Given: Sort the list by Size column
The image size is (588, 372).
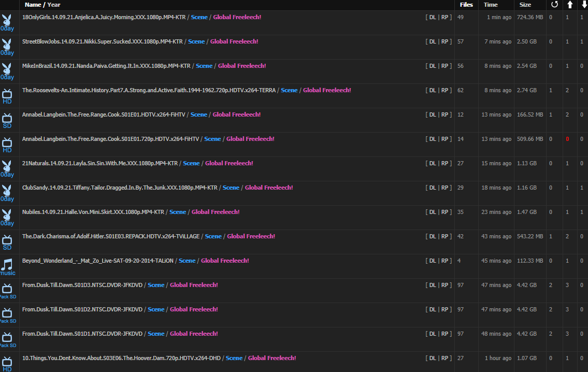Looking at the screenshot, I should [525, 5].
